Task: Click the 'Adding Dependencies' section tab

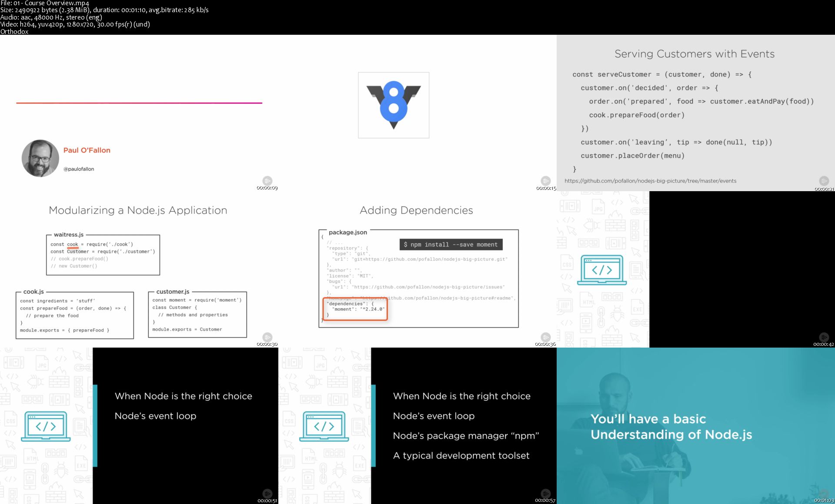Action: (416, 210)
